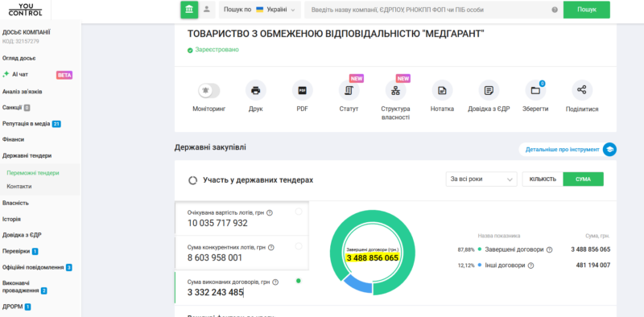
Task: Click the value 8 603 958 001
Action: coord(215,258)
